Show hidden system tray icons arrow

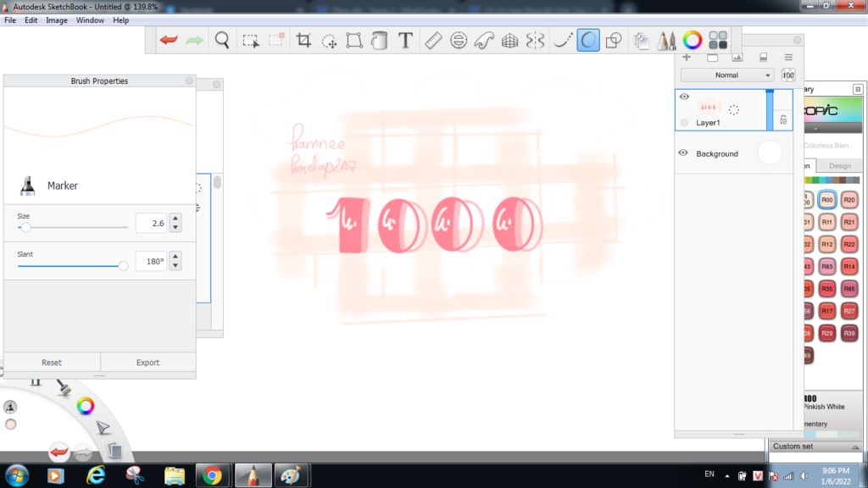726,476
